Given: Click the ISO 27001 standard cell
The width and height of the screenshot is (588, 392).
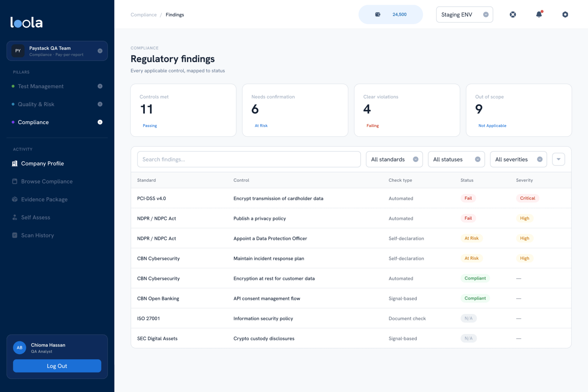Looking at the screenshot, I should [148, 319].
